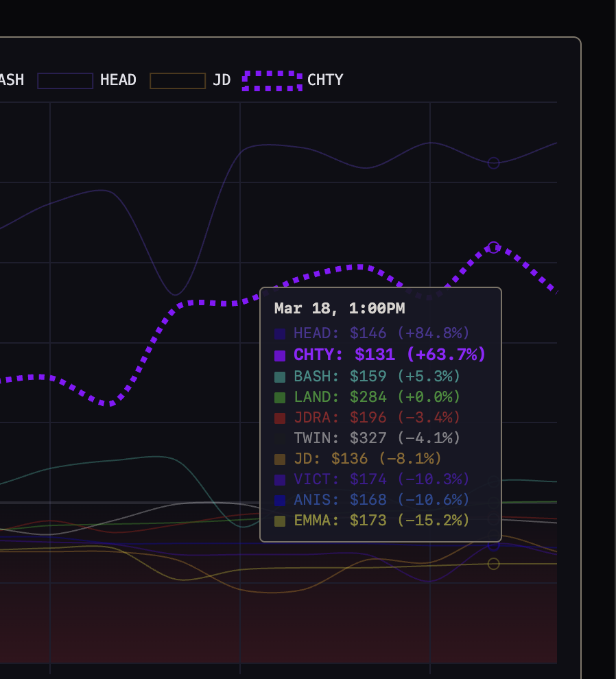The width and height of the screenshot is (616, 679).
Task: Click the dark HEAD square in tooltip
Action: click(x=280, y=334)
